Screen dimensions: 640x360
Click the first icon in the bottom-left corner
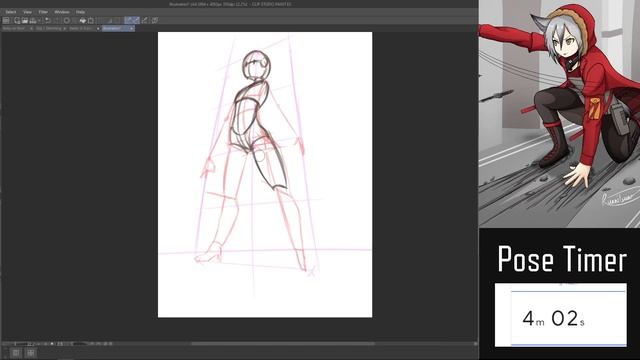tap(16, 353)
